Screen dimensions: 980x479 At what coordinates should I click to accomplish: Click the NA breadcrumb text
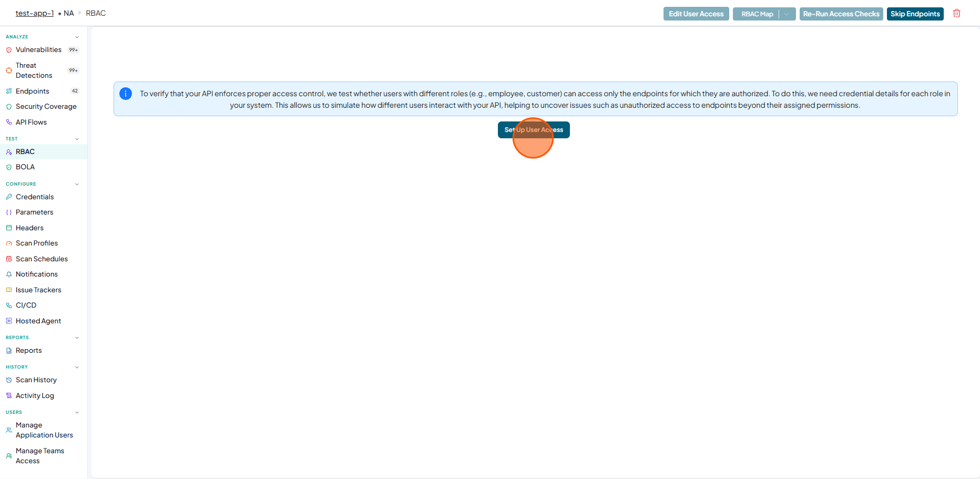69,13
